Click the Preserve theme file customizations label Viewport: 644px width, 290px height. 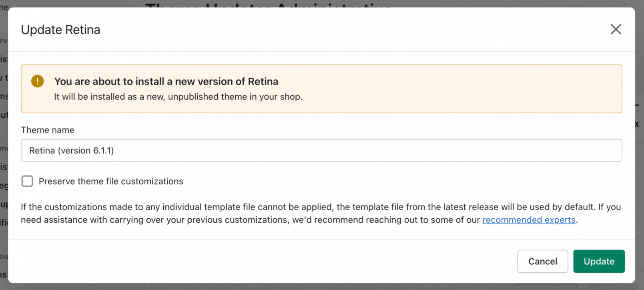[x=110, y=181]
